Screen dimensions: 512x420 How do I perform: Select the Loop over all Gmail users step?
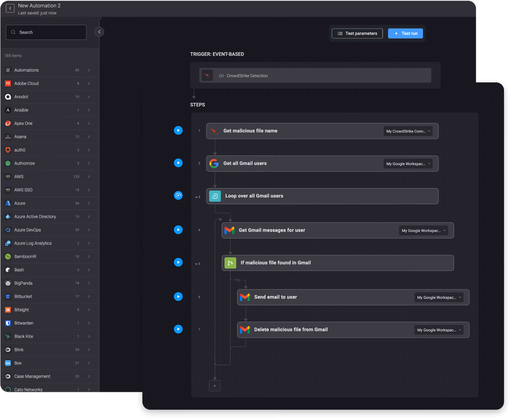pyautogui.click(x=322, y=196)
